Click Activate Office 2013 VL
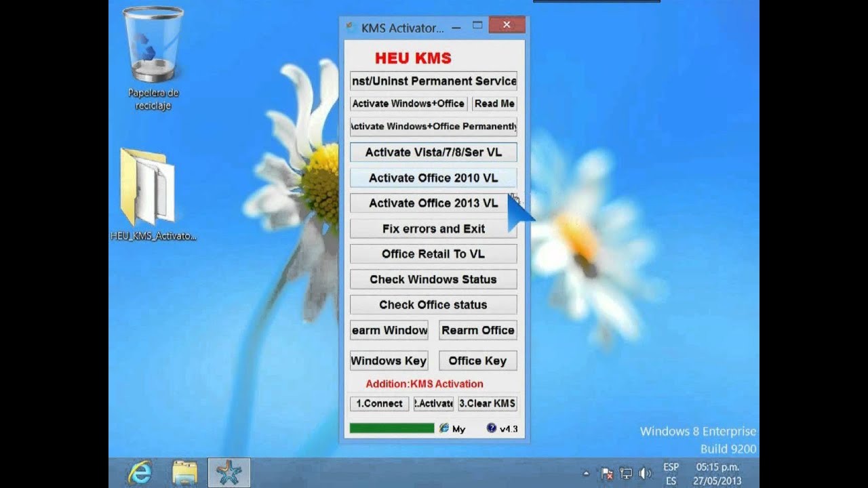Image resolution: width=868 pixels, height=488 pixels. 433,203
